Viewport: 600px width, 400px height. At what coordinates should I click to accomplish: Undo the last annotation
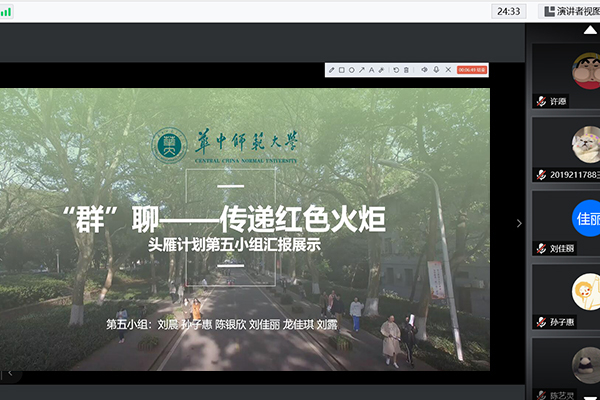[396, 70]
